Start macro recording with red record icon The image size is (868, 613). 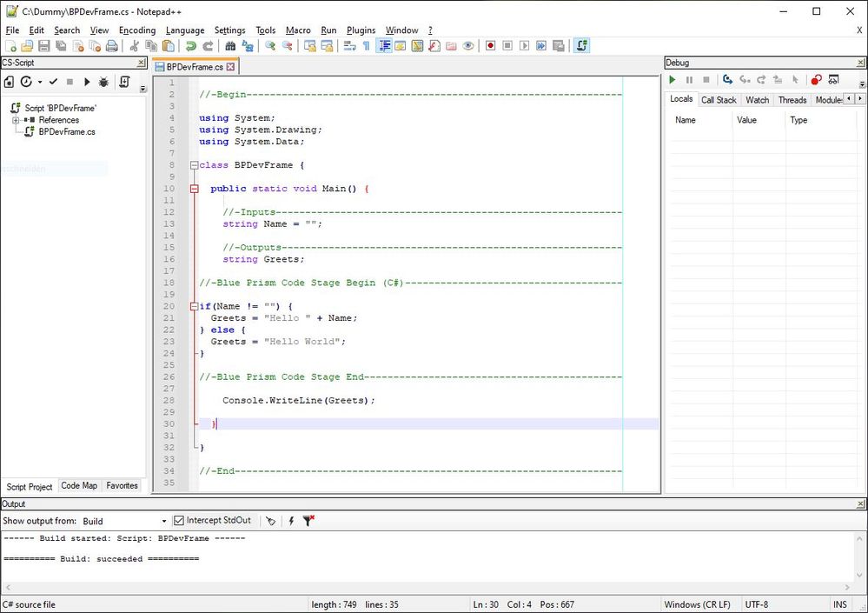pos(490,46)
